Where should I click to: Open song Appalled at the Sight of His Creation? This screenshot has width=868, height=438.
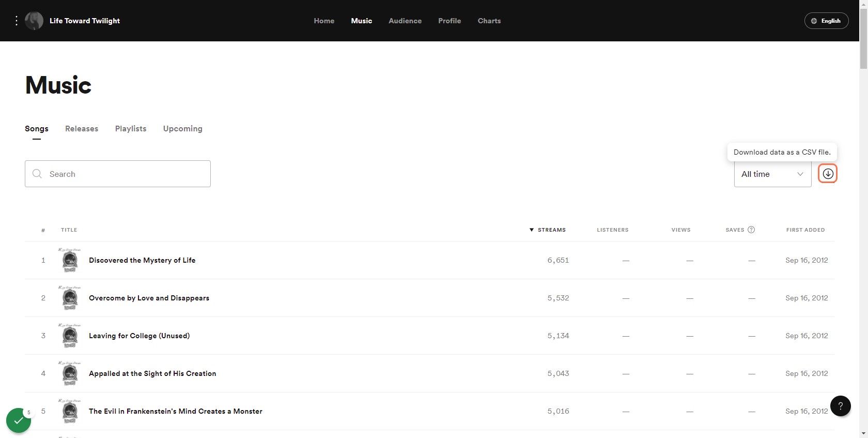(152, 373)
